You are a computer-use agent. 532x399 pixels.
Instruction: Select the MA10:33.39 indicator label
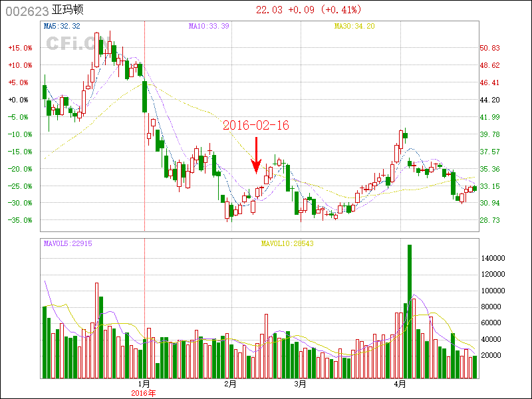pyautogui.click(x=209, y=26)
